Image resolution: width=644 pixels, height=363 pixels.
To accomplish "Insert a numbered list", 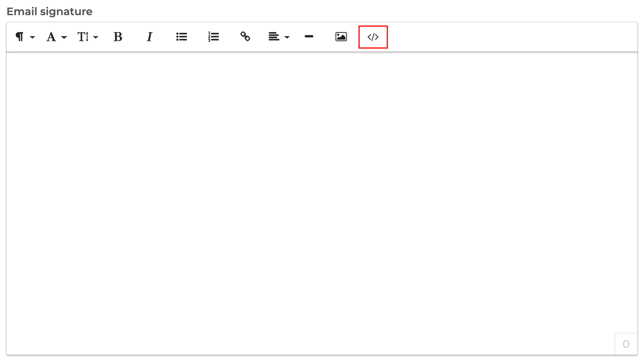I will (214, 37).
